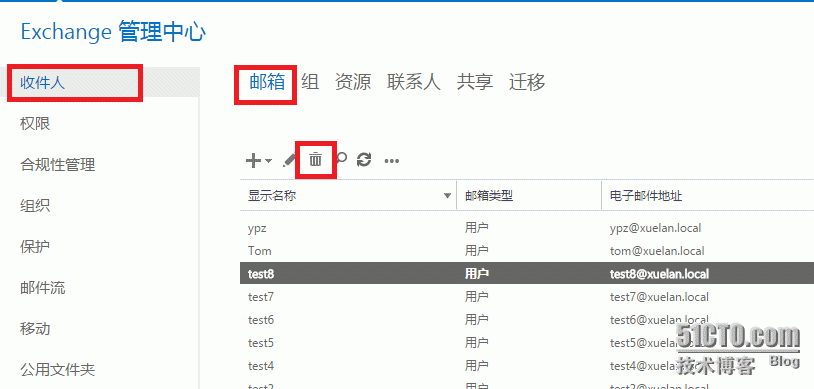
Task: Switch to the 联系人 tab
Action: [x=414, y=82]
